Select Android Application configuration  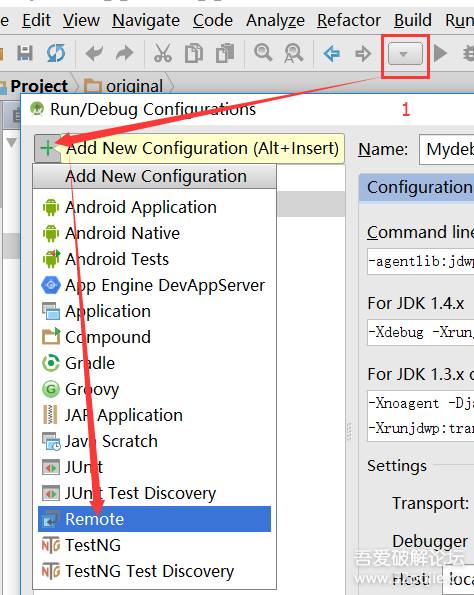pyautogui.click(x=154, y=208)
